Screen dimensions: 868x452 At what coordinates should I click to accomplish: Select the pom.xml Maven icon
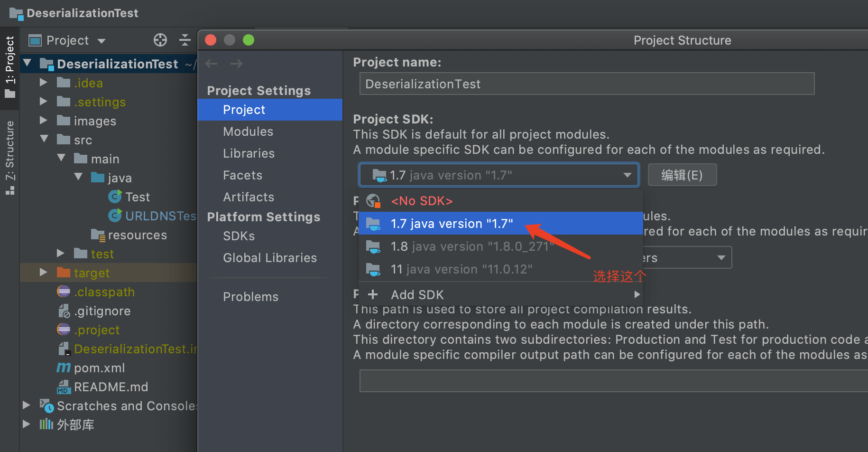[64, 368]
